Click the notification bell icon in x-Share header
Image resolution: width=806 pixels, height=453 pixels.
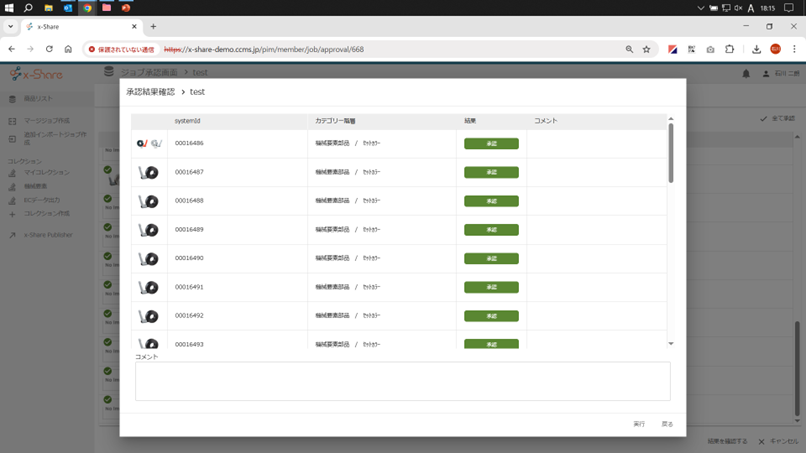coord(746,74)
